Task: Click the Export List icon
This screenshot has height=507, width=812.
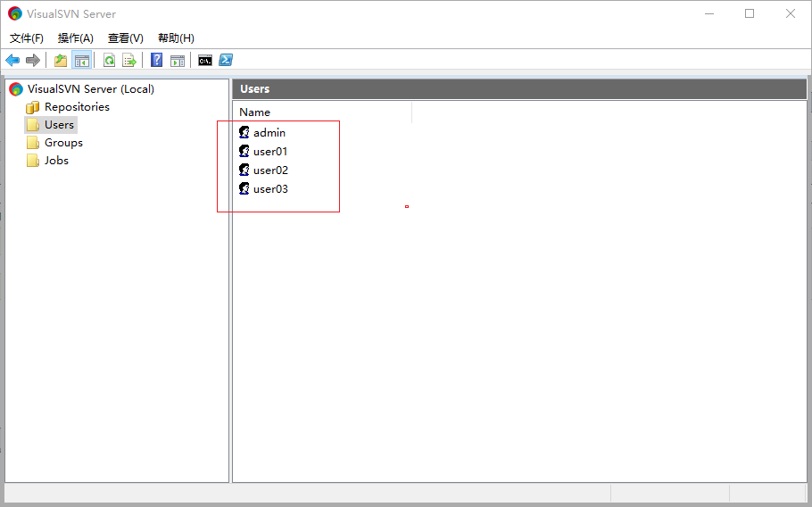Action: (129, 61)
